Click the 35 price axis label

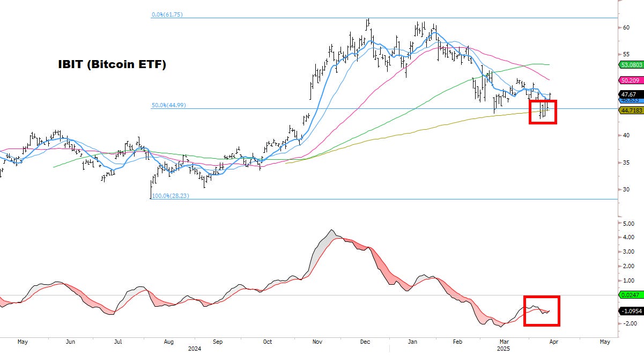pos(625,162)
